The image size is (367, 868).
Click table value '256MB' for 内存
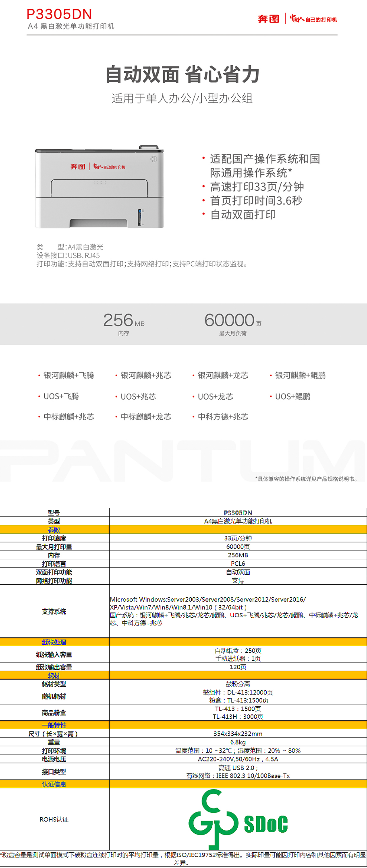tap(238, 555)
